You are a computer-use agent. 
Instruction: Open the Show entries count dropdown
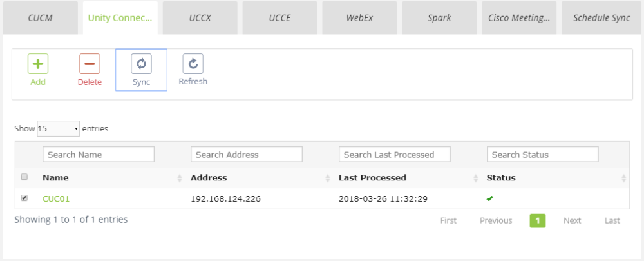pos(58,128)
